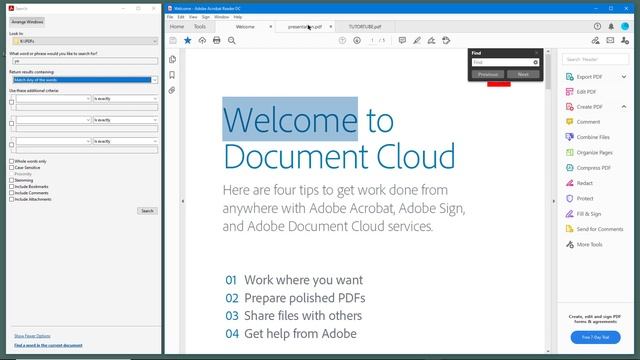The image size is (640, 360).
Task: Click the Search button in Search window
Action: [147, 211]
